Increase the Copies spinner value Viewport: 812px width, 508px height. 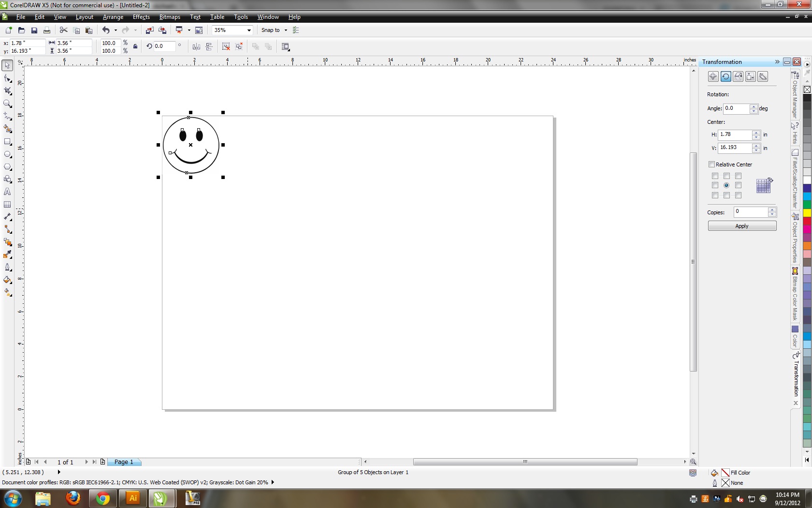click(x=772, y=210)
